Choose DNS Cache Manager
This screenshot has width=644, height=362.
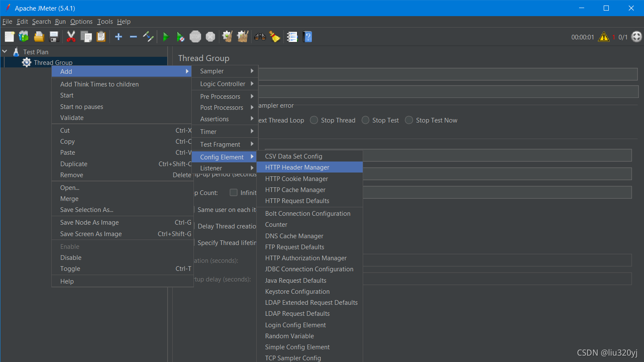[x=310, y=236]
